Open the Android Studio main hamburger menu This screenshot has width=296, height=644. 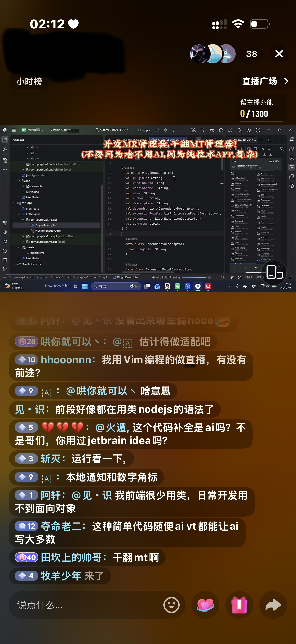tap(14, 130)
